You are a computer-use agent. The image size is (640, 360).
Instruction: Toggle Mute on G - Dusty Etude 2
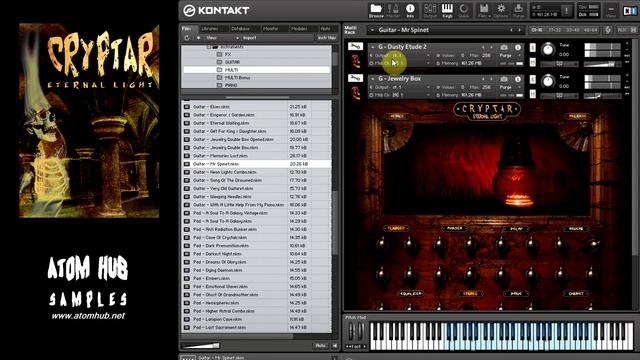pos(533,62)
